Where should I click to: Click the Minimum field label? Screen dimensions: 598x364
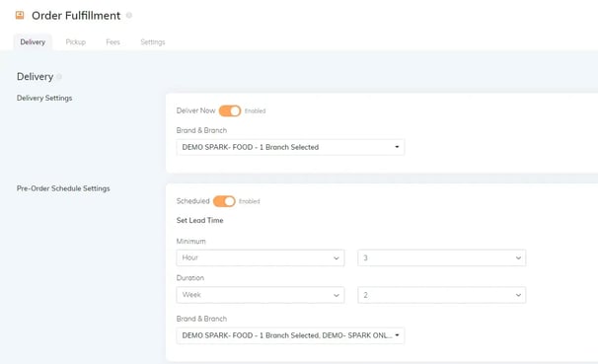(x=190, y=242)
